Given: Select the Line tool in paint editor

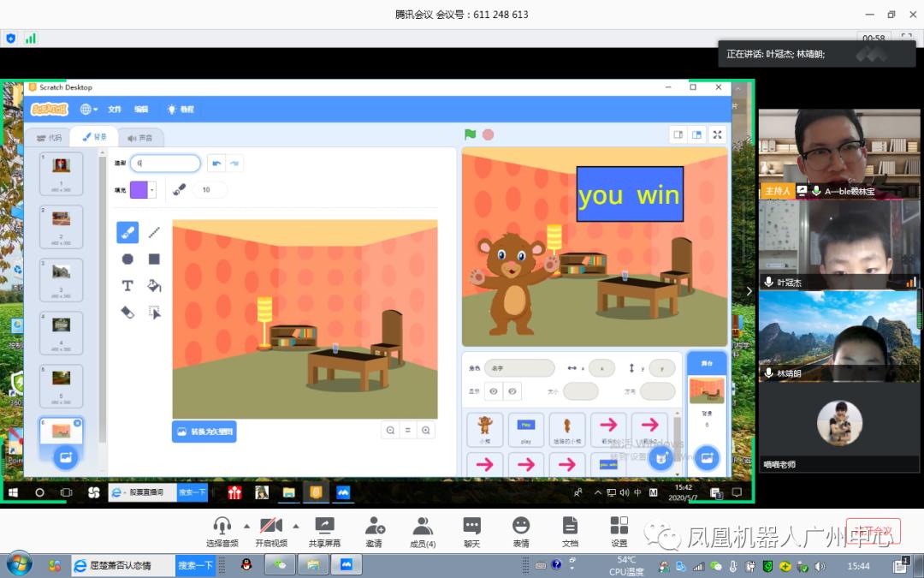Looking at the screenshot, I should click(154, 233).
